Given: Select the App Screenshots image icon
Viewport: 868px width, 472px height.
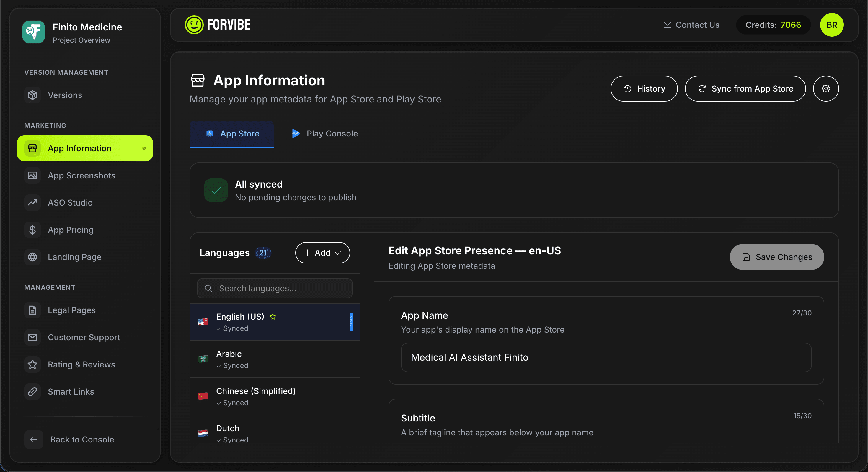Looking at the screenshot, I should (32, 175).
